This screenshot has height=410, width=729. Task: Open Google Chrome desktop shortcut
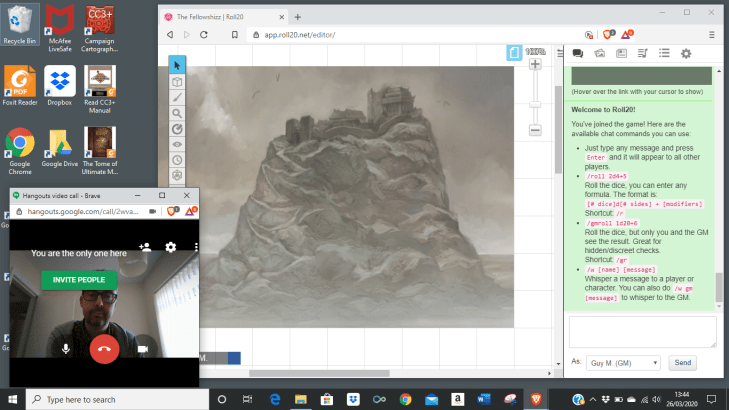20,151
